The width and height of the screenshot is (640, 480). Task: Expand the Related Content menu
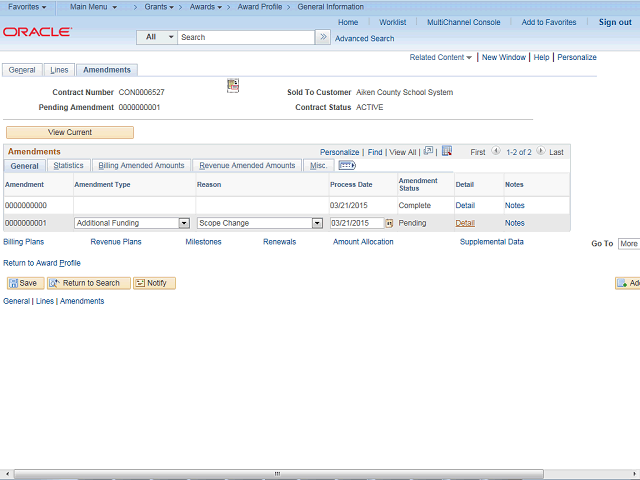pos(440,57)
